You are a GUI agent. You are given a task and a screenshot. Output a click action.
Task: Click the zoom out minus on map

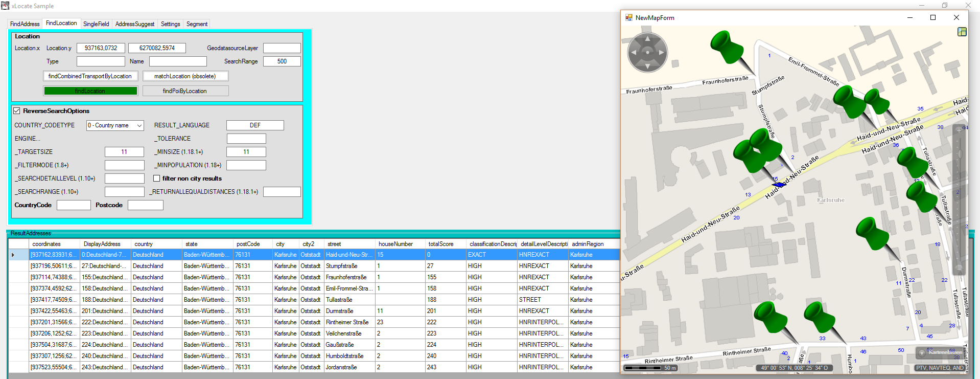959,267
